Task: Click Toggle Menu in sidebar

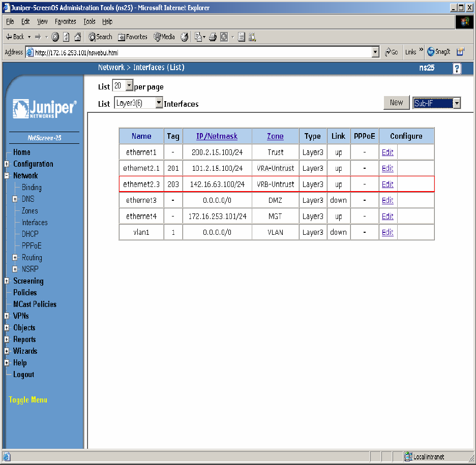Action: point(28,400)
